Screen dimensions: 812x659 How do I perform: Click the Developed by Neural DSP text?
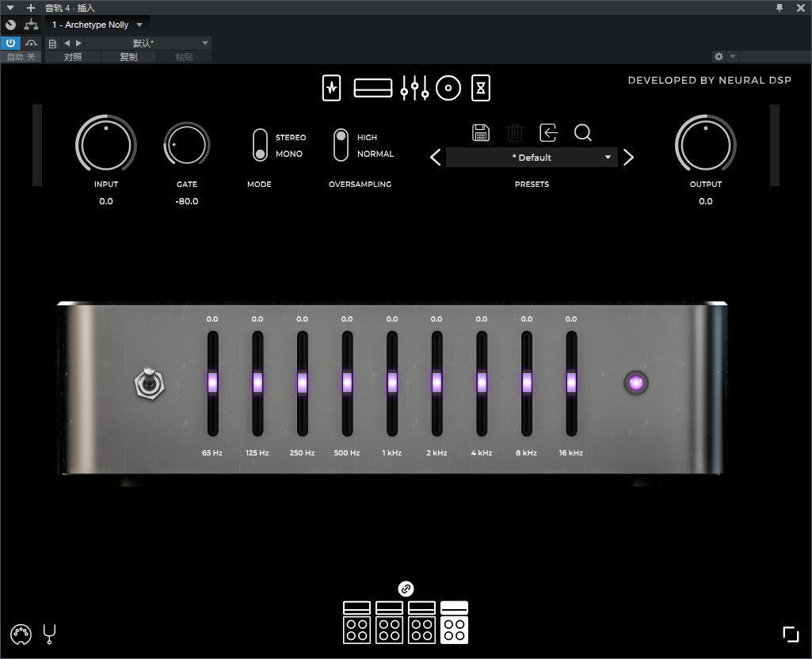tap(710, 80)
